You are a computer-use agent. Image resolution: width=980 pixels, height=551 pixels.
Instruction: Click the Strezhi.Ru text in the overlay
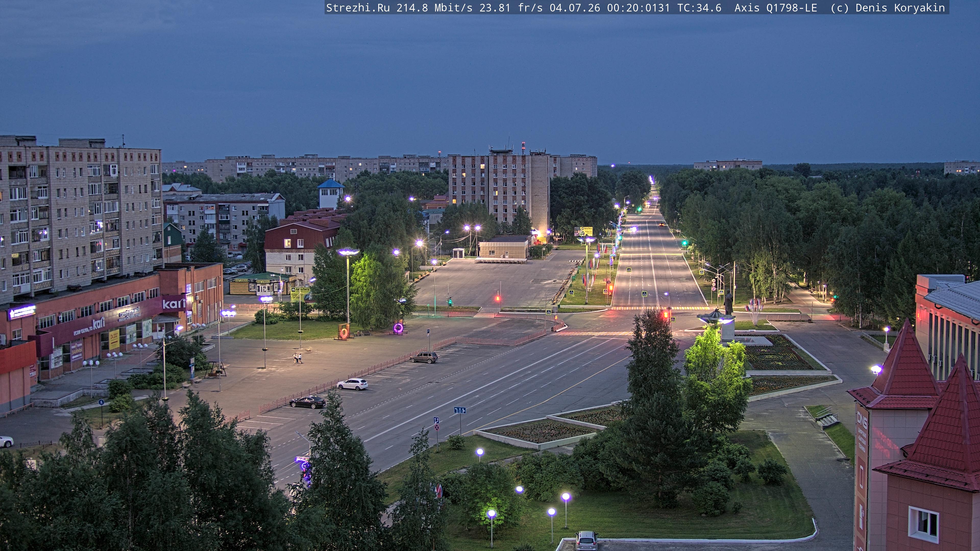click(358, 8)
